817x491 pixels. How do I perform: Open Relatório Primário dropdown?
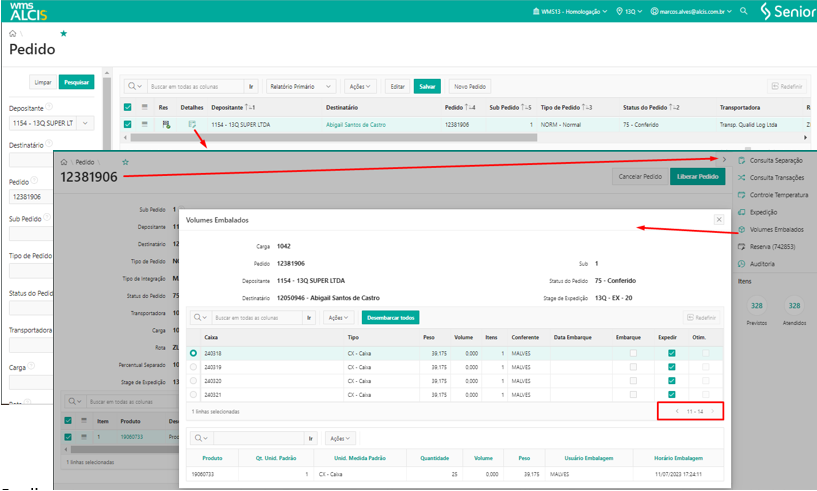[301, 87]
